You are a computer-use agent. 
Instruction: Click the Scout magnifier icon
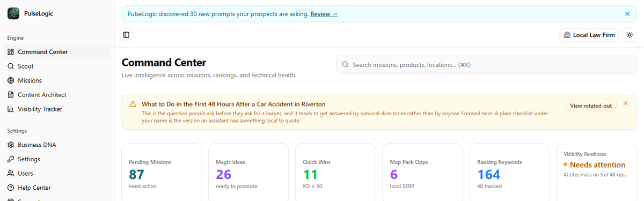pyautogui.click(x=11, y=66)
